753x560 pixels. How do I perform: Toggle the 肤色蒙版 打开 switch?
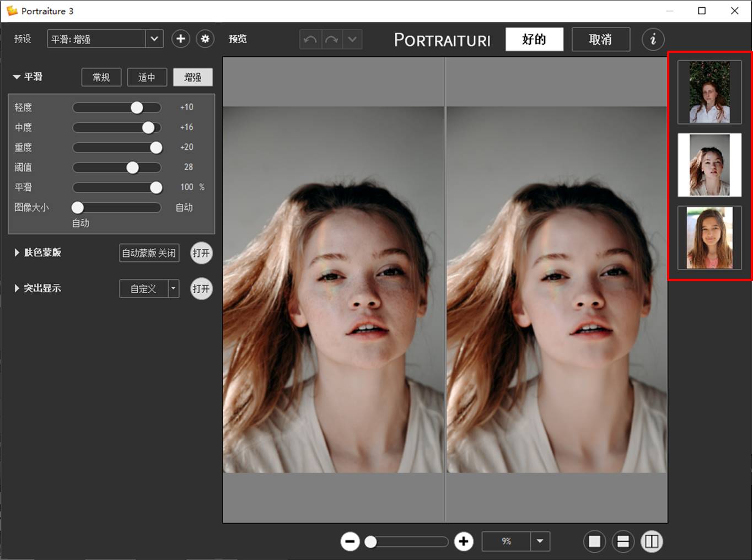click(x=201, y=253)
